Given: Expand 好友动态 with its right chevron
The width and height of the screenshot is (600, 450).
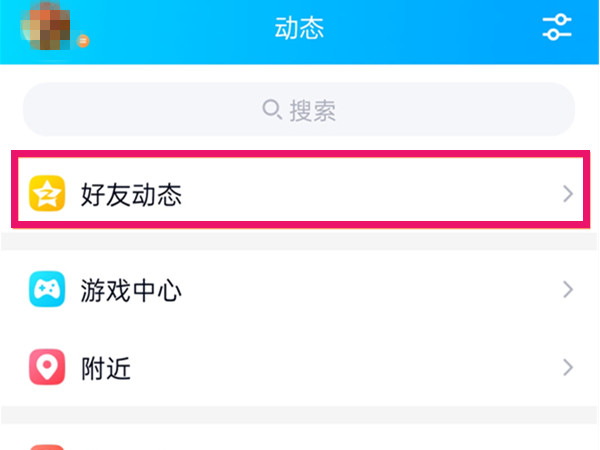Looking at the screenshot, I should 567,194.
